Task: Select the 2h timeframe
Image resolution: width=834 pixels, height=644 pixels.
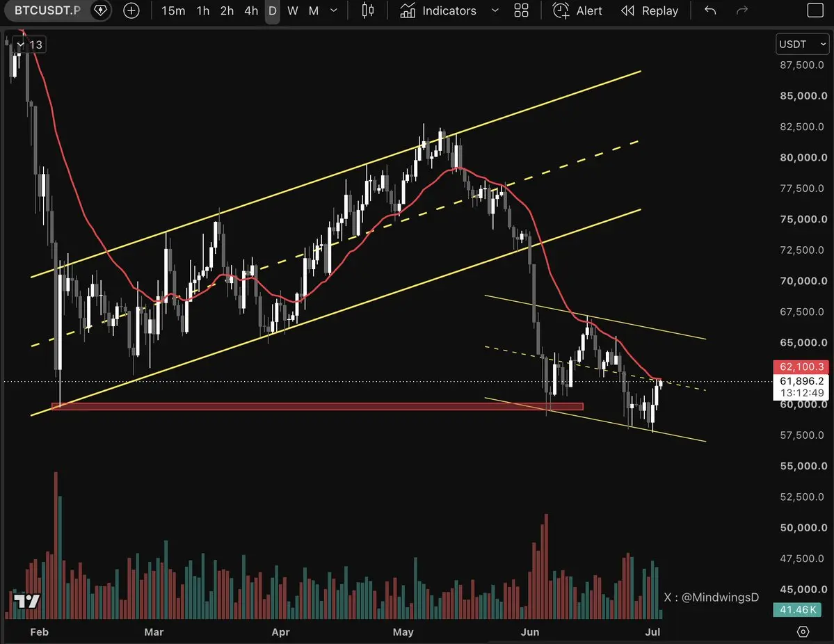Action: tap(227, 10)
